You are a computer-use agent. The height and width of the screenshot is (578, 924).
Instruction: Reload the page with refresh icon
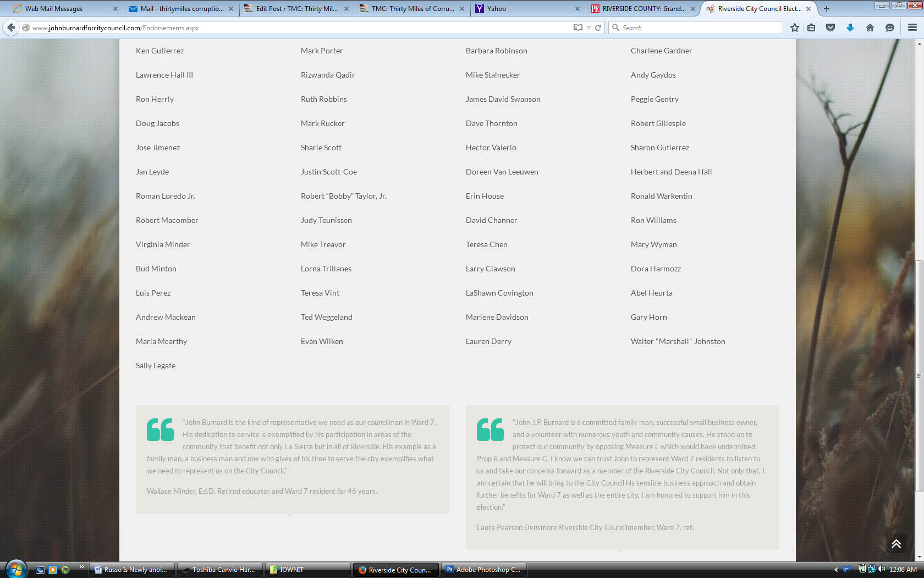click(x=598, y=28)
